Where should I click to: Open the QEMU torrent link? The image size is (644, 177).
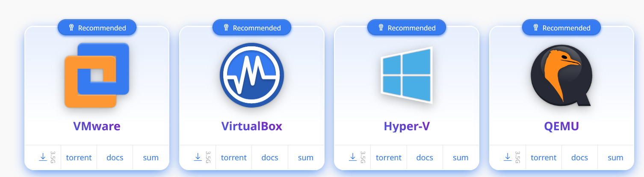(x=544, y=158)
